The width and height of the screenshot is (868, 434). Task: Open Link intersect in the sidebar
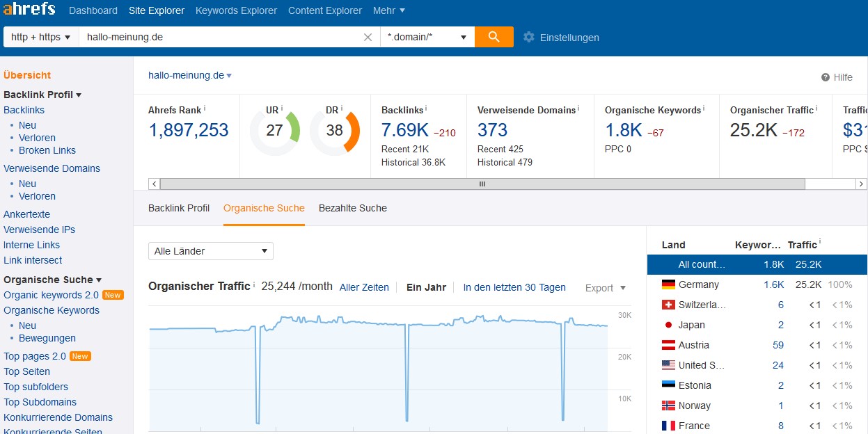point(33,260)
